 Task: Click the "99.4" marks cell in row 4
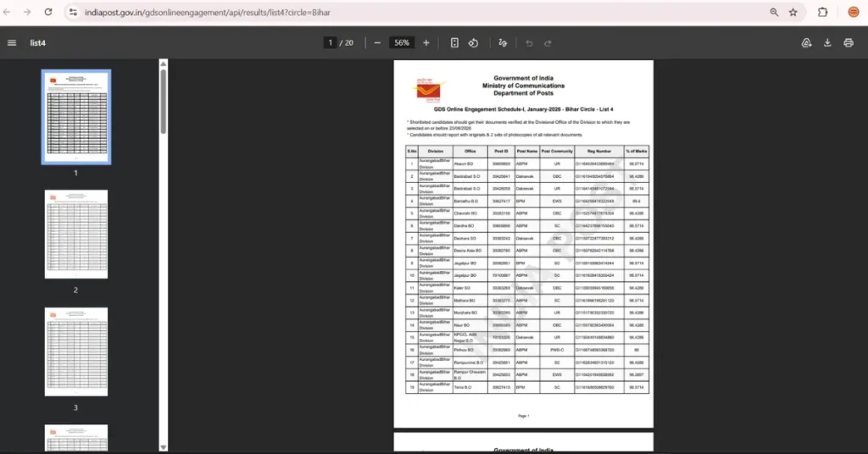pyautogui.click(x=636, y=202)
